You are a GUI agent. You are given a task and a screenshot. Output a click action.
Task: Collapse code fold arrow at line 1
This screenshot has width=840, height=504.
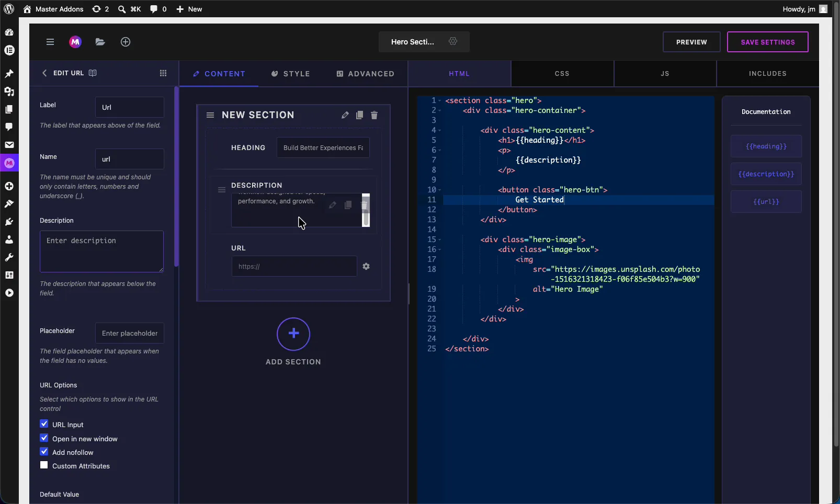(440, 100)
